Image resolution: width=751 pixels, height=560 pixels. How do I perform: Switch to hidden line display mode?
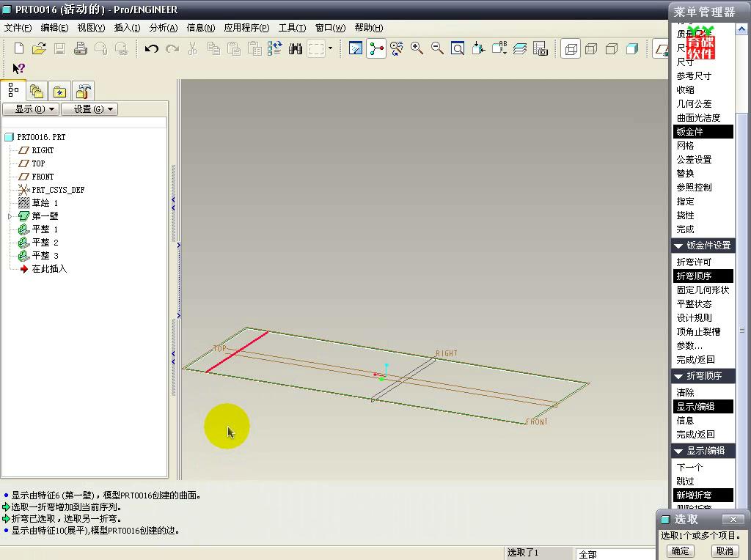click(x=591, y=49)
